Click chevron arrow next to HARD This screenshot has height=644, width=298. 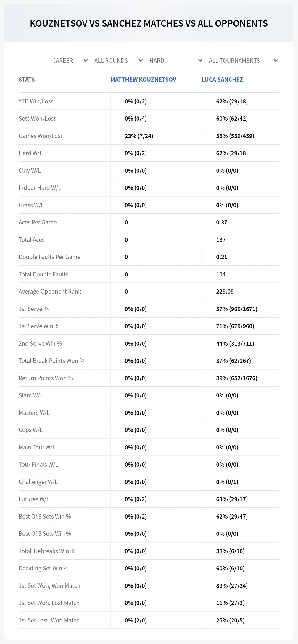(200, 61)
